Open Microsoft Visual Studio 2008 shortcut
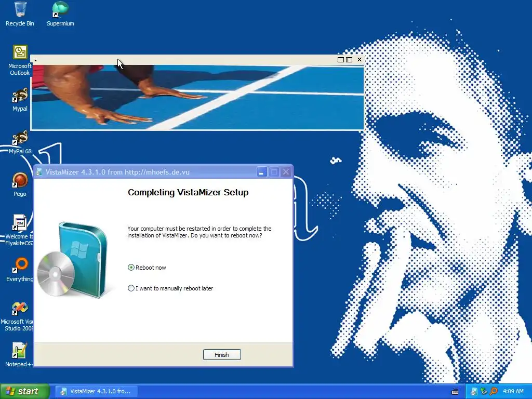 pos(18,316)
